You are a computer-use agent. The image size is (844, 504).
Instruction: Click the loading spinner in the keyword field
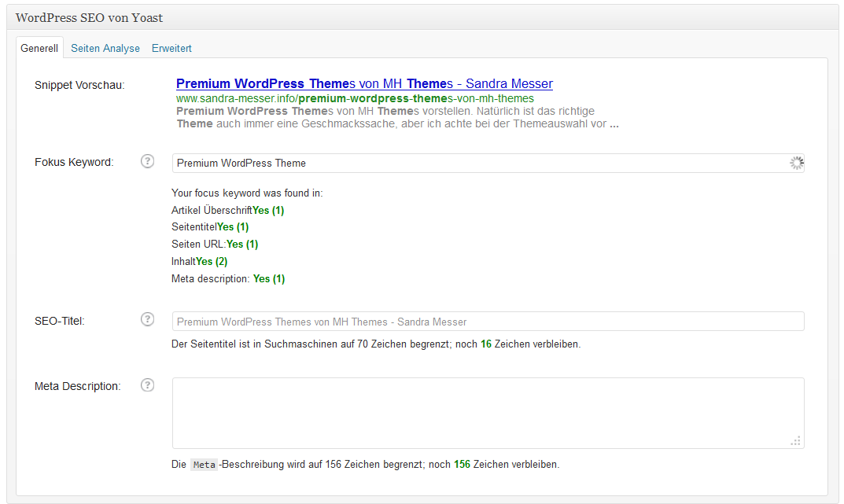pos(796,163)
